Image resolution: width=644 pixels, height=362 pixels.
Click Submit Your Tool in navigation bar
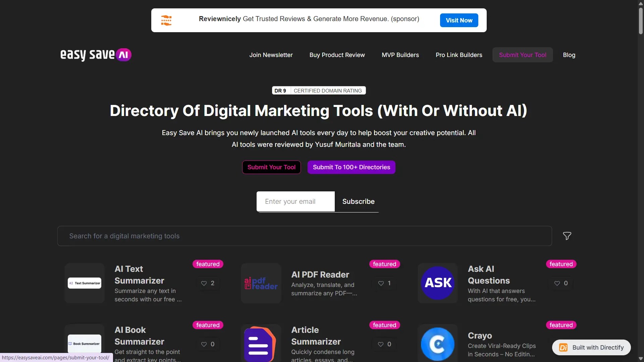(x=523, y=55)
